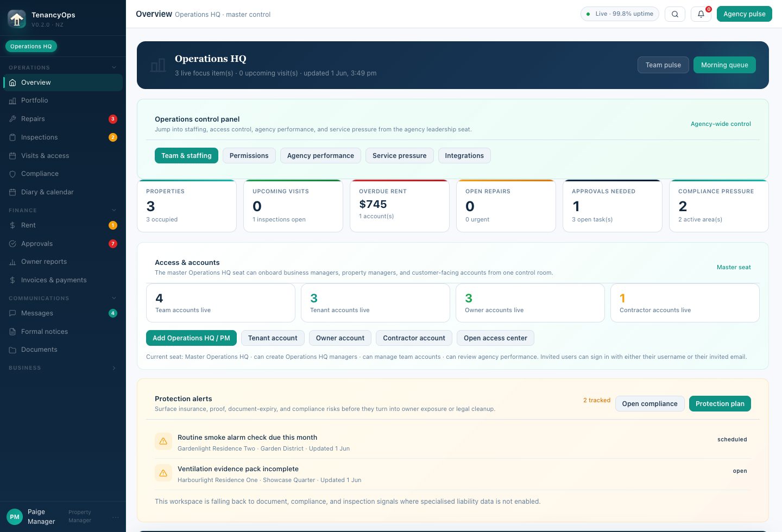Viewport: 782px width, 532px height.
Task: Click the Owner reports bar-chart icon
Action: (12, 262)
